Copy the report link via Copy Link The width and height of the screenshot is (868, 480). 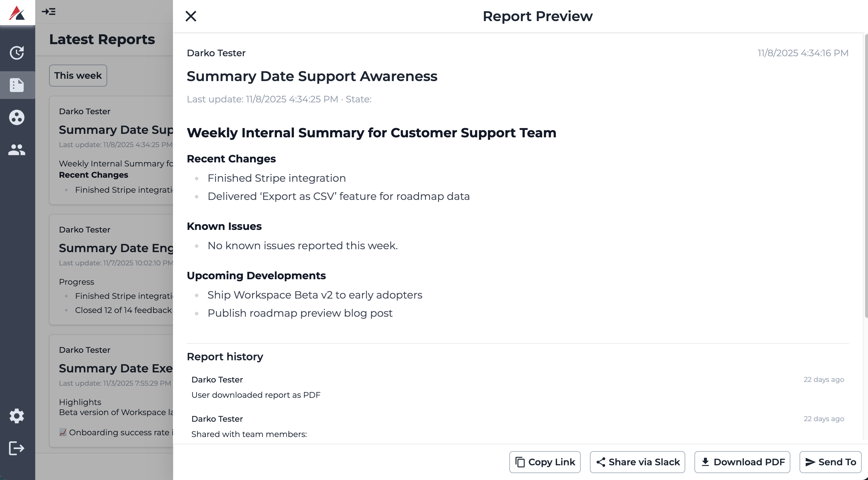(544, 462)
